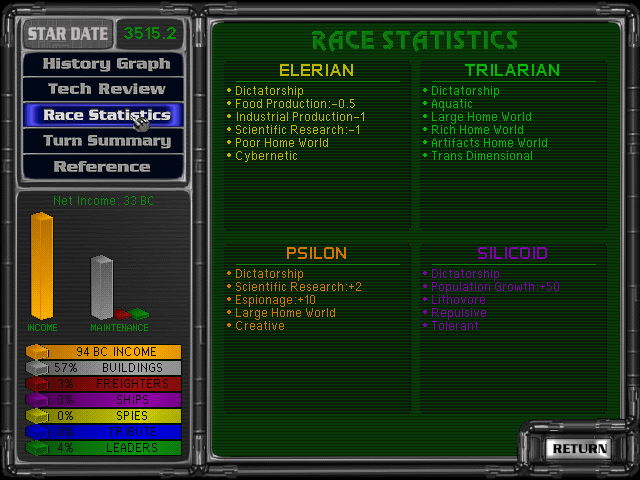Image resolution: width=640 pixels, height=480 pixels.
Task: Click Silicoid's Tolerant trait
Action: (x=455, y=326)
